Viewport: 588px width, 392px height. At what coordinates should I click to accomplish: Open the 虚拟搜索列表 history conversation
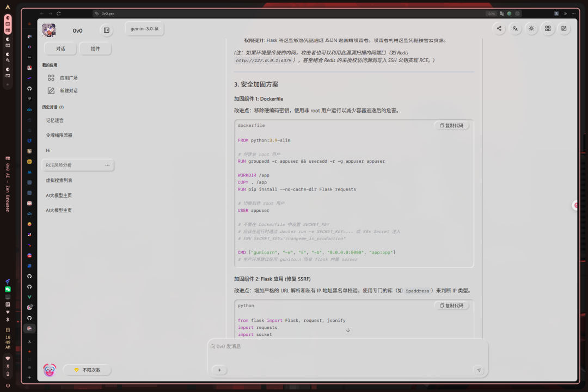59,180
